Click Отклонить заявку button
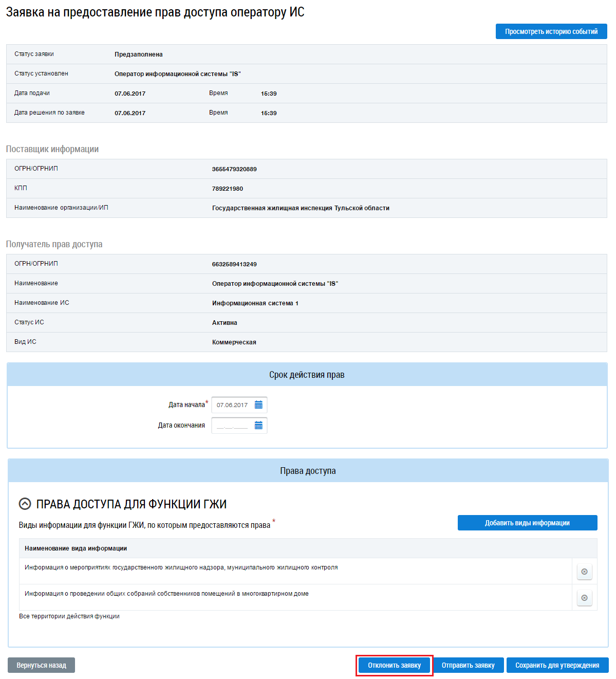This screenshot has width=616, height=679. 394,665
